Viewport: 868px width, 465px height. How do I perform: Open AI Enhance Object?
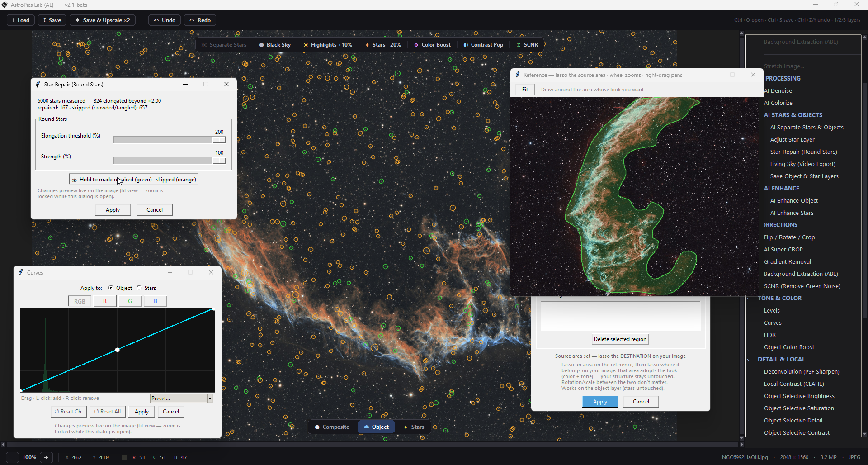point(794,200)
